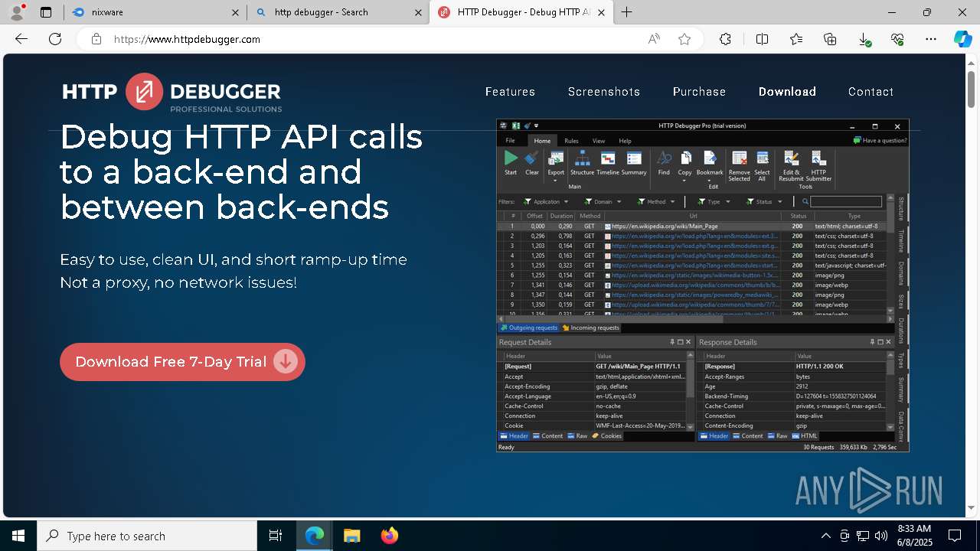Switch to the http debugger Search tab
This screenshot has width=980, height=551.
(338, 12)
